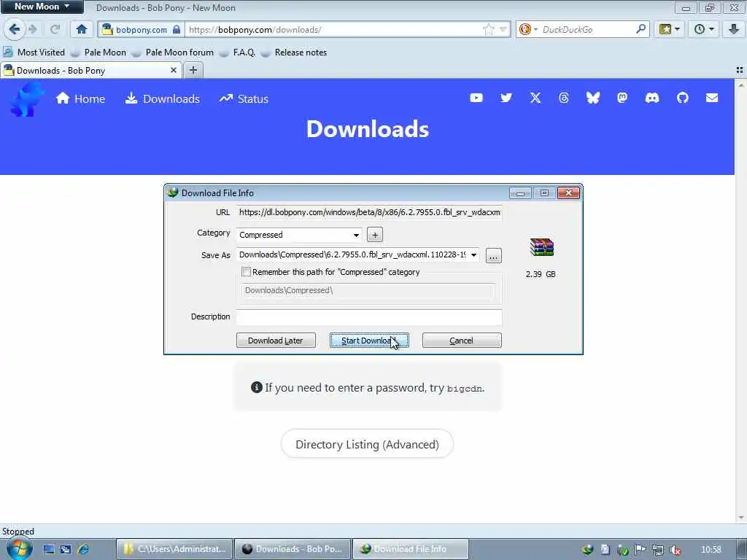Open the Threads social icon
This screenshot has height=560, width=747.
[x=564, y=98]
